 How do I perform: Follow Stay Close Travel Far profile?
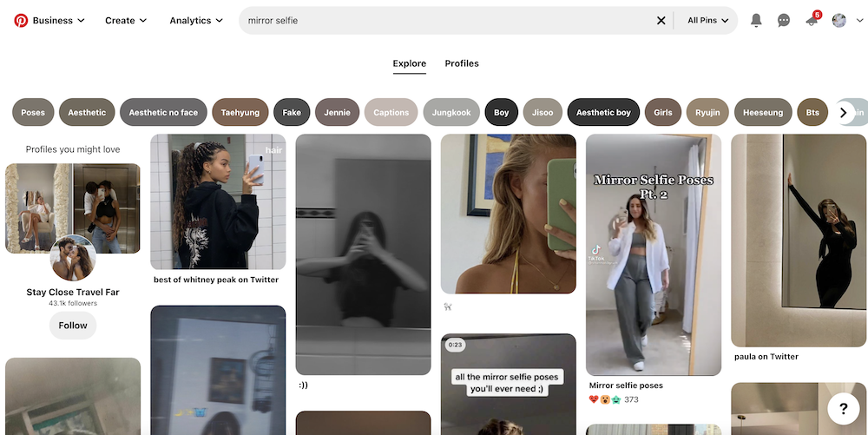click(73, 326)
